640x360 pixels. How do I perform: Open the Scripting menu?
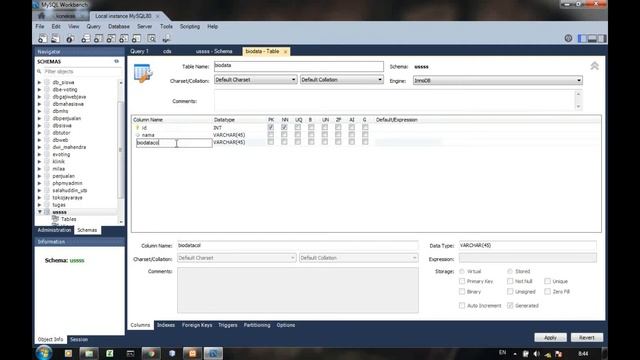coord(190,27)
